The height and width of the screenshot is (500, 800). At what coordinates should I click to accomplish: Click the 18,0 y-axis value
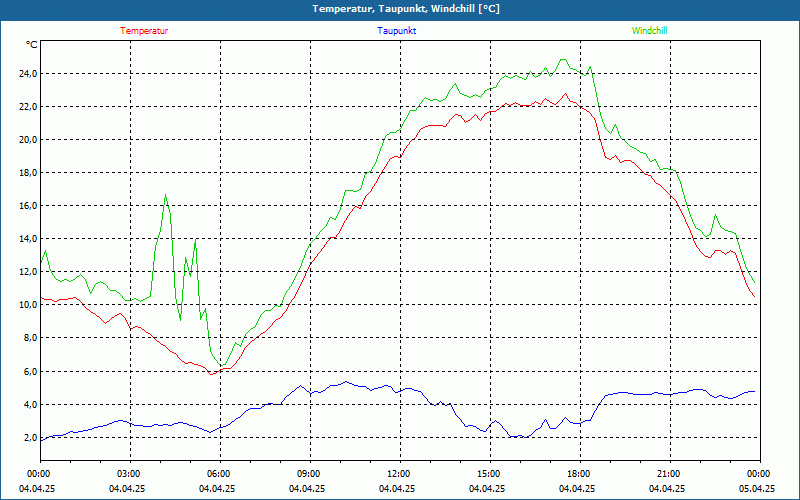pos(29,172)
